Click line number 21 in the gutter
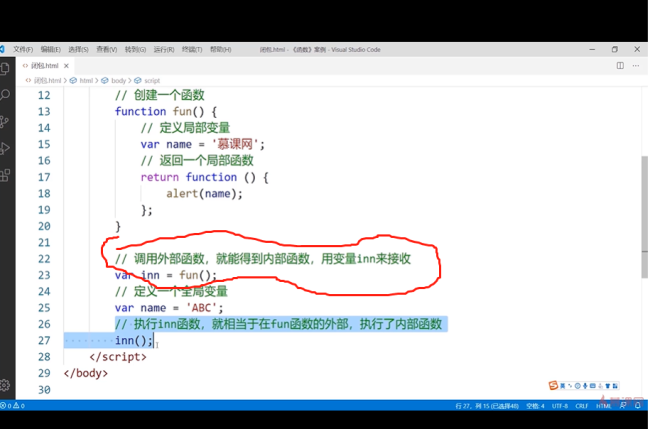650x429 pixels. click(44, 242)
